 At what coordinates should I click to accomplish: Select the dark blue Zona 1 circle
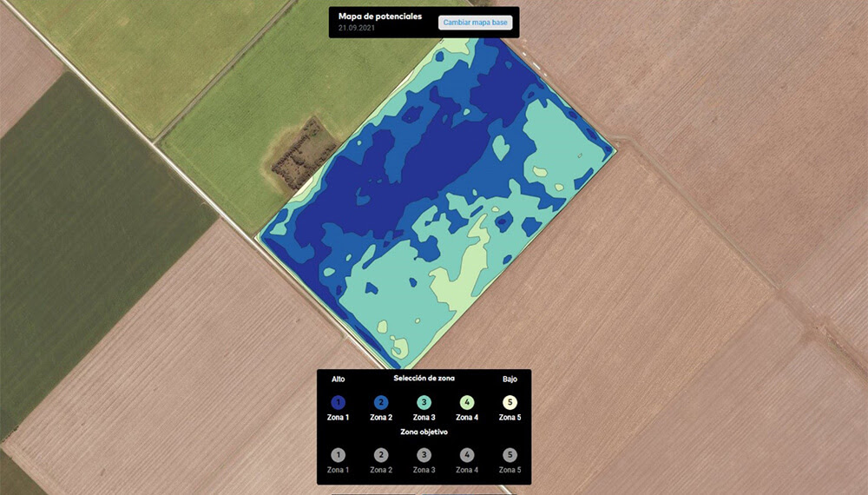click(x=339, y=402)
